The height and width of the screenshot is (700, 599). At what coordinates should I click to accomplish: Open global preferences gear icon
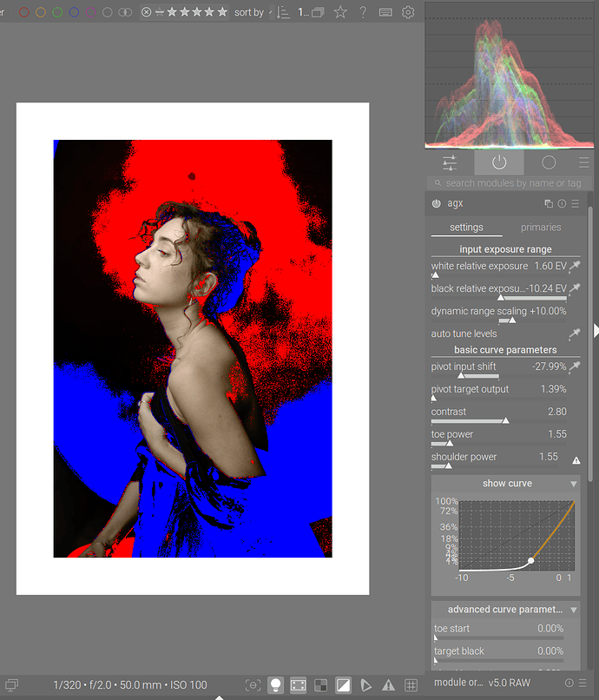[408, 12]
